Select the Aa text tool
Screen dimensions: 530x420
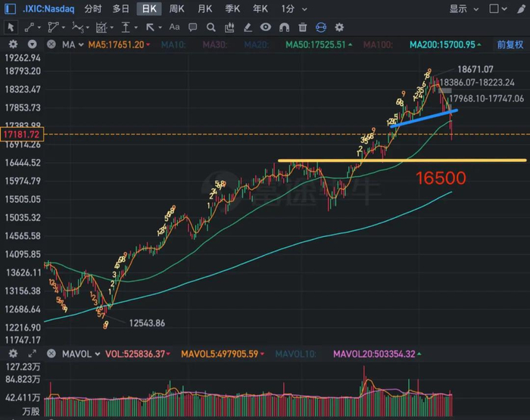[x=174, y=27]
